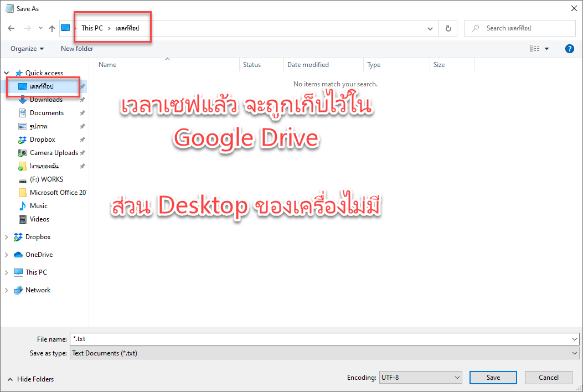This screenshot has width=583, height=392.
Task: Select Quick access in sidebar
Action: [x=44, y=73]
